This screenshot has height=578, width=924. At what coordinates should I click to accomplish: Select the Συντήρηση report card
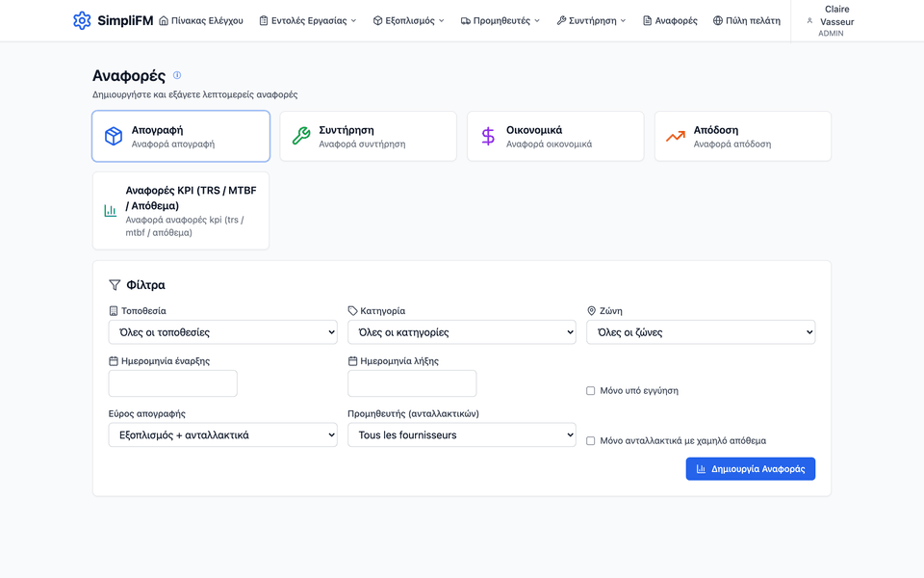click(369, 136)
